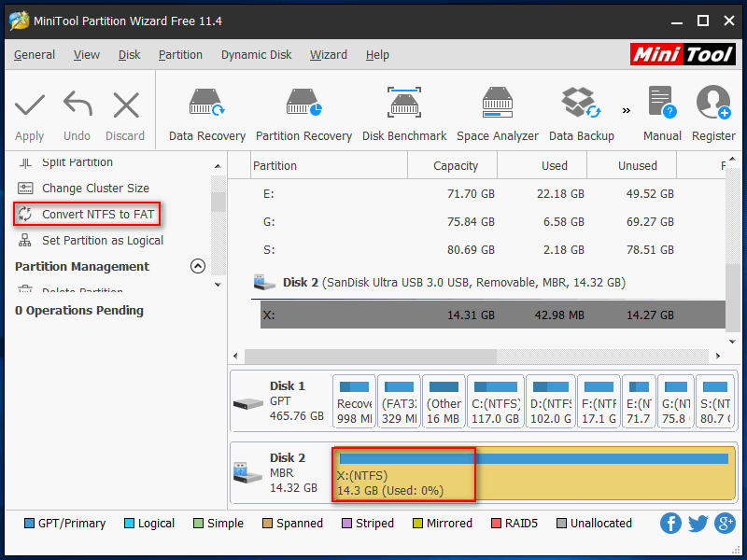Viewport: 747px width, 560px height.
Task: Select E: partition block in disk map
Action: click(x=639, y=402)
